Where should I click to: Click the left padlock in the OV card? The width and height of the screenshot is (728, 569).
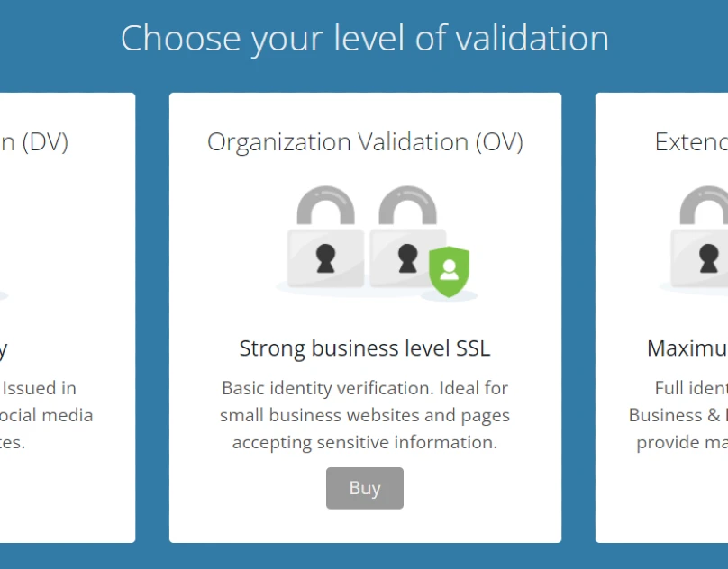(325, 241)
